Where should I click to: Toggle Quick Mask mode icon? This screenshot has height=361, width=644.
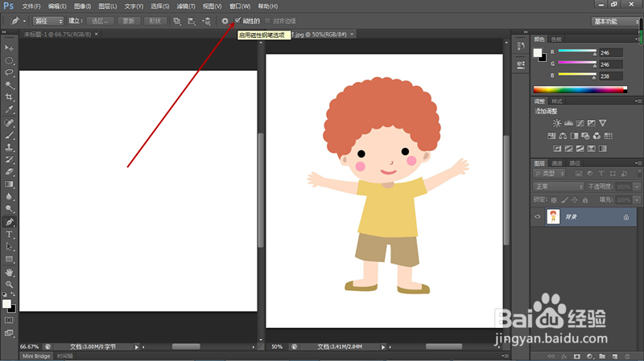click(9, 320)
